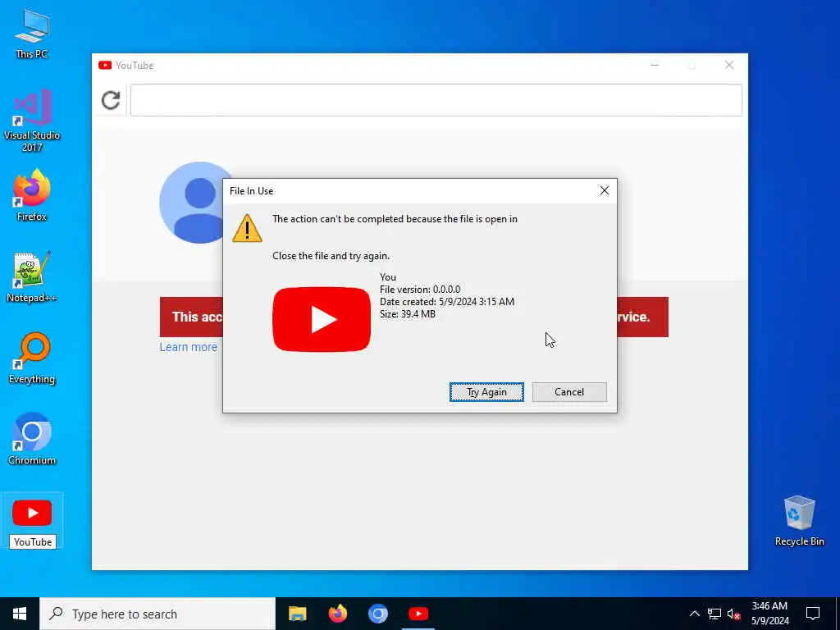This screenshot has height=630, width=840.
Task: Open Chromium from the taskbar
Action: coord(378,614)
